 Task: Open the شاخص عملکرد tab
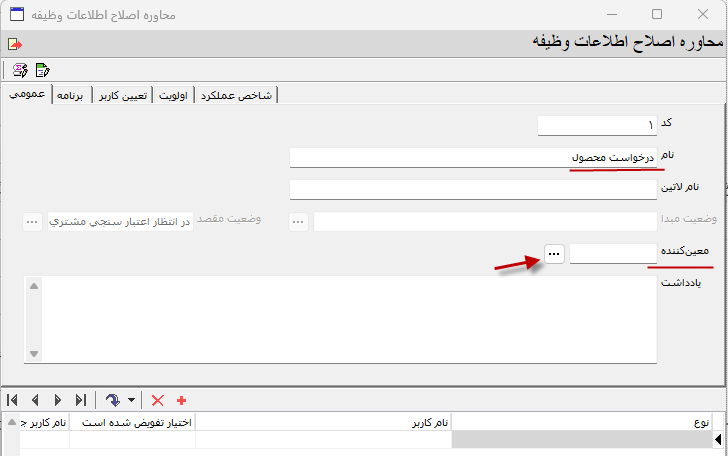click(235, 96)
